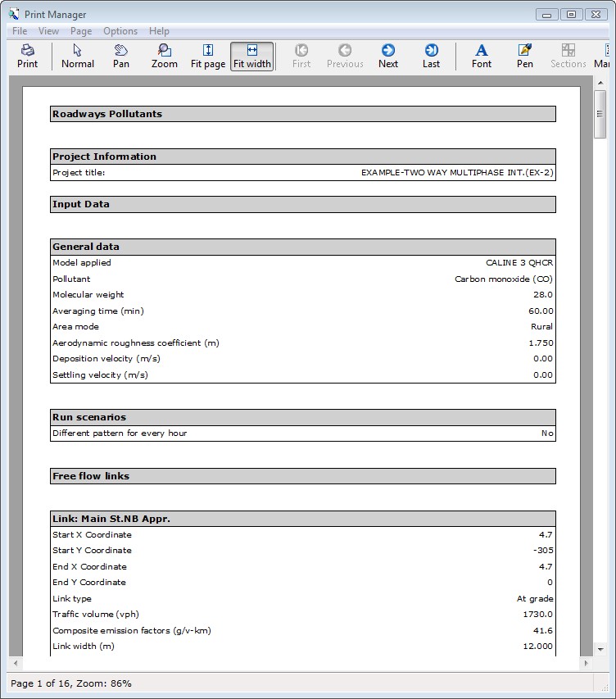Open the Font settings tool
Image resolution: width=616 pixels, height=699 pixels.
click(x=482, y=56)
